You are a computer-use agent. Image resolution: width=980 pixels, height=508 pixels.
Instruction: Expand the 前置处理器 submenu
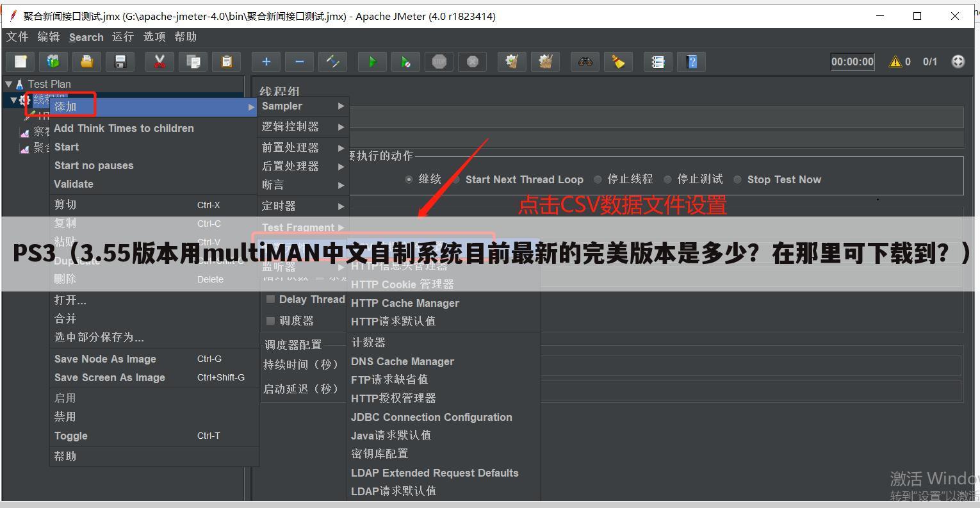[x=303, y=147]
